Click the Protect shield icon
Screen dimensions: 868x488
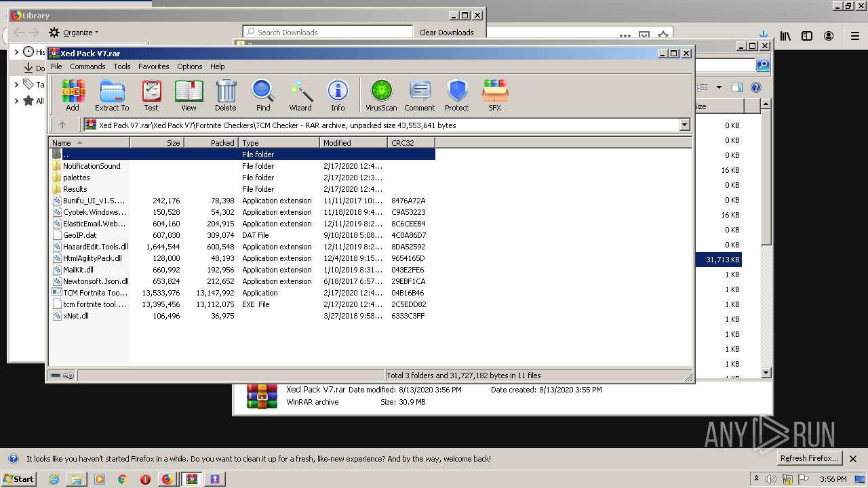[457, 96]
